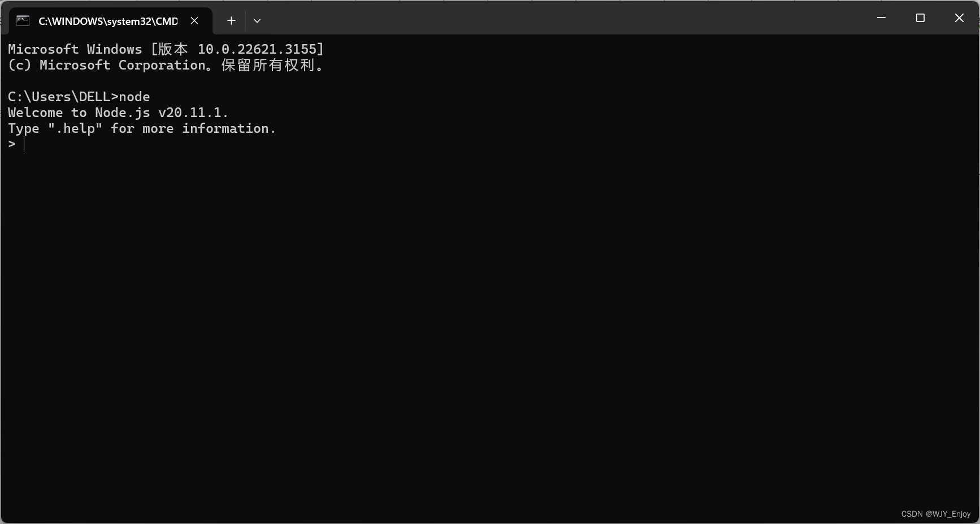
Task: Close the terminal window
Action: tap(959, 18)
